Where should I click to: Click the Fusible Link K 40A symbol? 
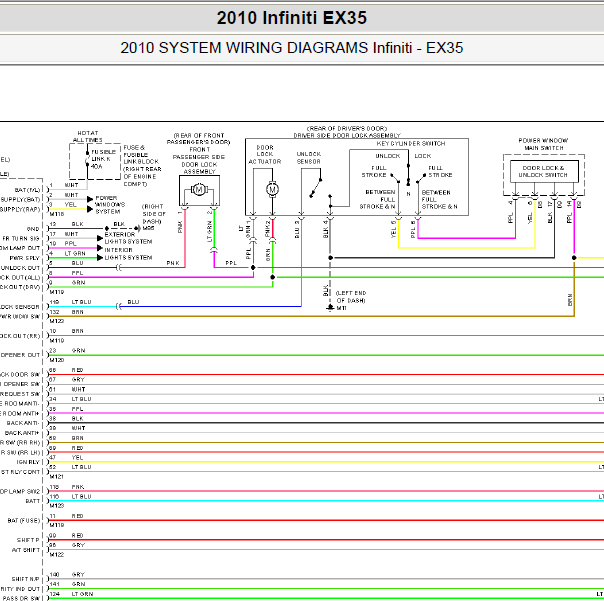pyautogui.click(x=87, y=158)
